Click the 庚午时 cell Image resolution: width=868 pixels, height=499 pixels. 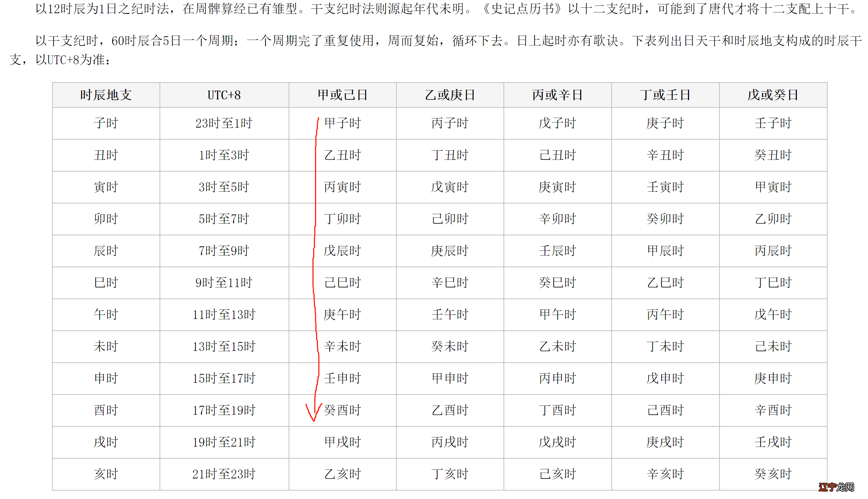pos(342,315)
